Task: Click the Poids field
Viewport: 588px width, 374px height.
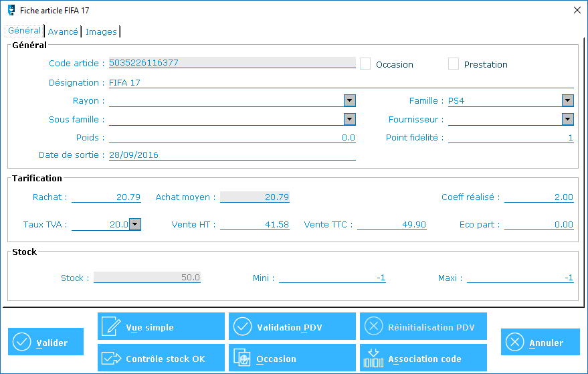Action: (x=232, y=137)
